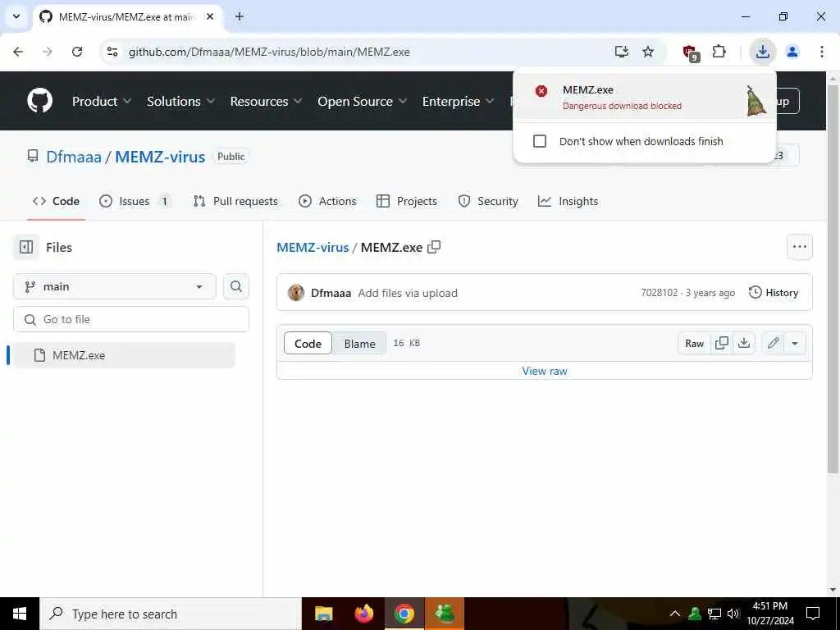This screenshot has height=630, width=840.
Task: Open the notification center icon
Action: [813, 614]
